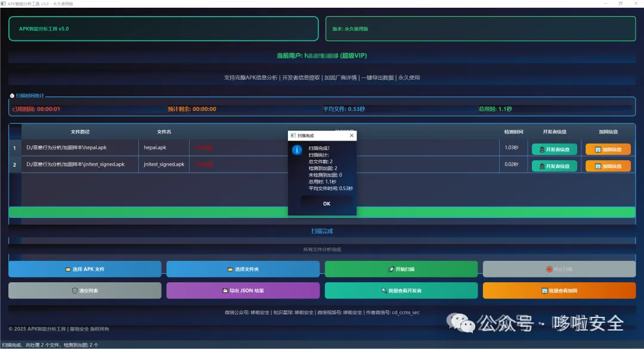Open developer info for jnitest_signed.apk
Image resolution: width=644 pixels, height=349 pixels.
554,166
